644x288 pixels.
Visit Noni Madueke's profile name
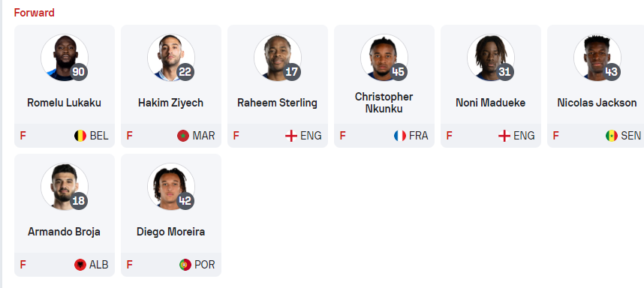[x=490, y=103]
